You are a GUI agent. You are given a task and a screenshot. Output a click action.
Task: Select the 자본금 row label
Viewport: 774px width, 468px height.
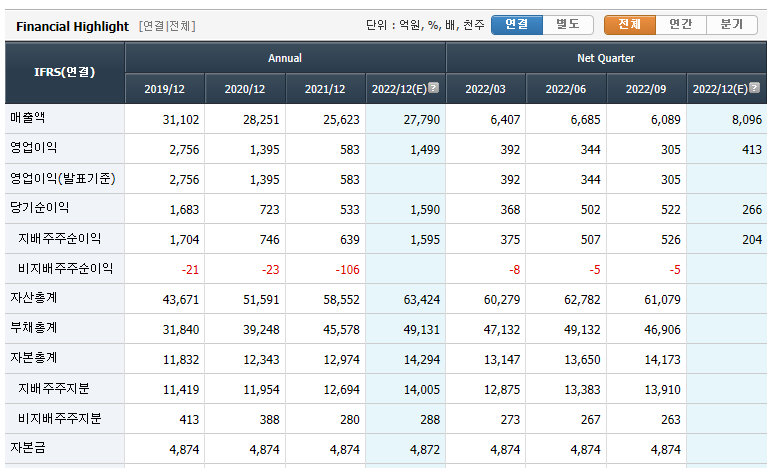(x=28, y=448)
